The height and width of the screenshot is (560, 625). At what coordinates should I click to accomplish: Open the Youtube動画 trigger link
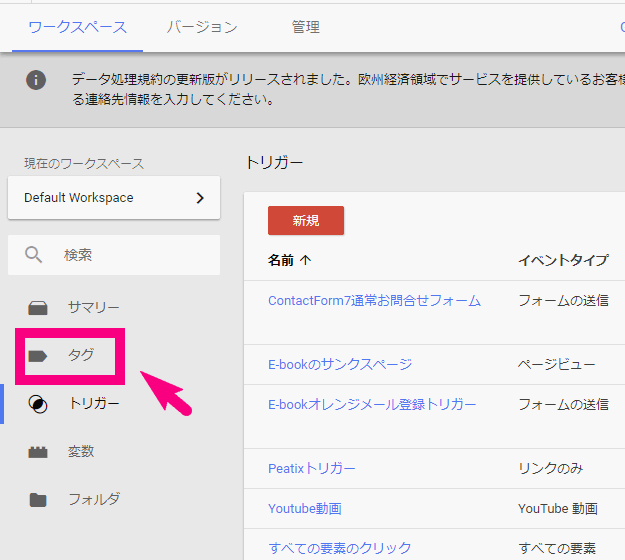coord(304,508)
